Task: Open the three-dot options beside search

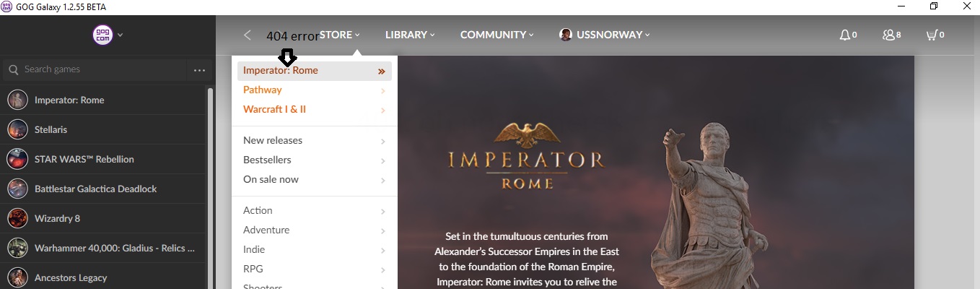Action: click(199, 70)
